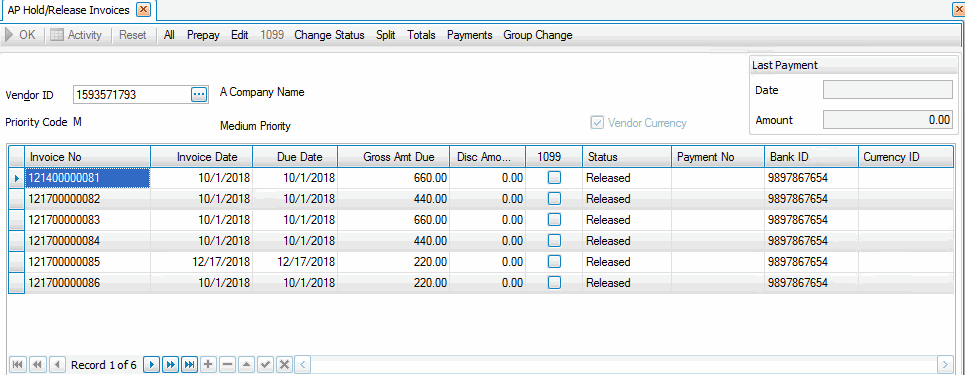Viewport: 965px width, 375px height.
Task: Click the Totals toolbar button
Action: pos(422,35)
